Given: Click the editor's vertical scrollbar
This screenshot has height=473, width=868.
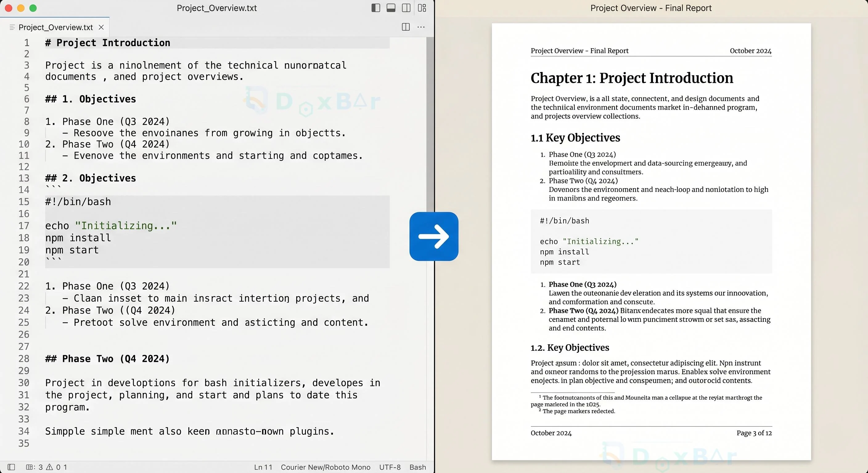Looking at the screenshot, I should pyautogui.click(x=430, y=124).
